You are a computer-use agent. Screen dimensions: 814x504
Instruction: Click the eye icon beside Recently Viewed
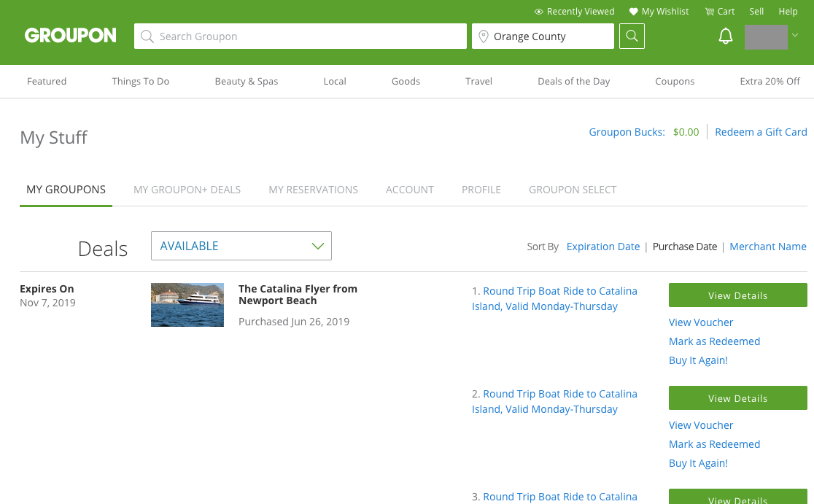tap(539, 12)
